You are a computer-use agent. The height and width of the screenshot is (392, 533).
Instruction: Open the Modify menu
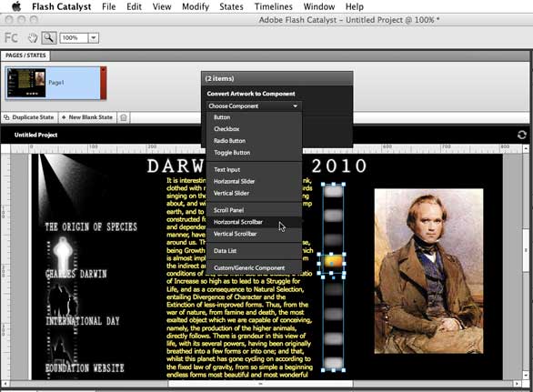point(196,6)
